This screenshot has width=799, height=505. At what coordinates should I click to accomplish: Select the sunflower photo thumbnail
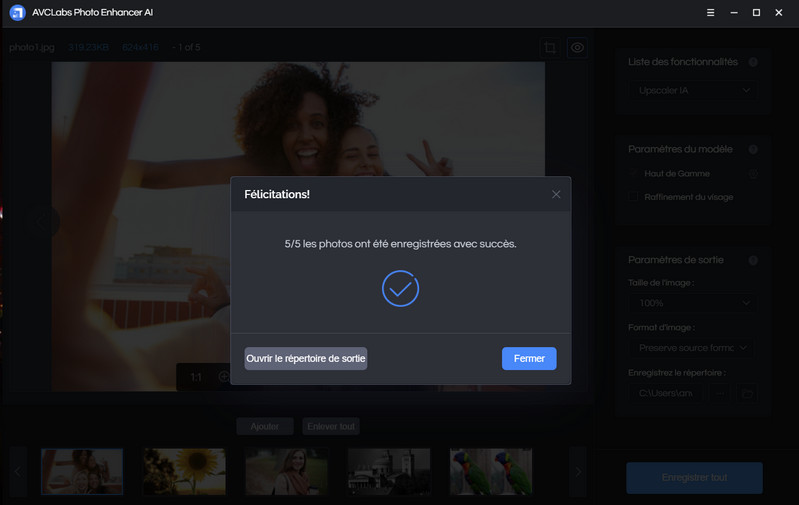pyautogui.click(x=184, y=471)
